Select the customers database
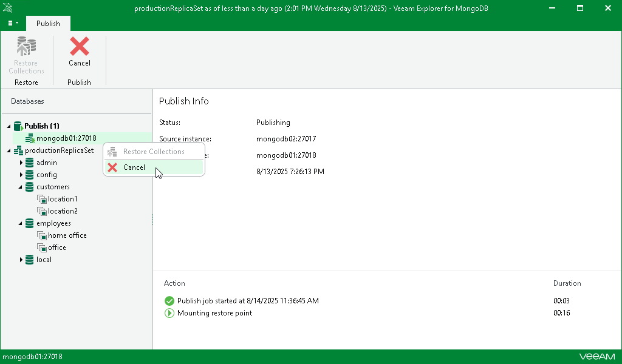This screenshot has height=364, width=622. coord(53,187)
